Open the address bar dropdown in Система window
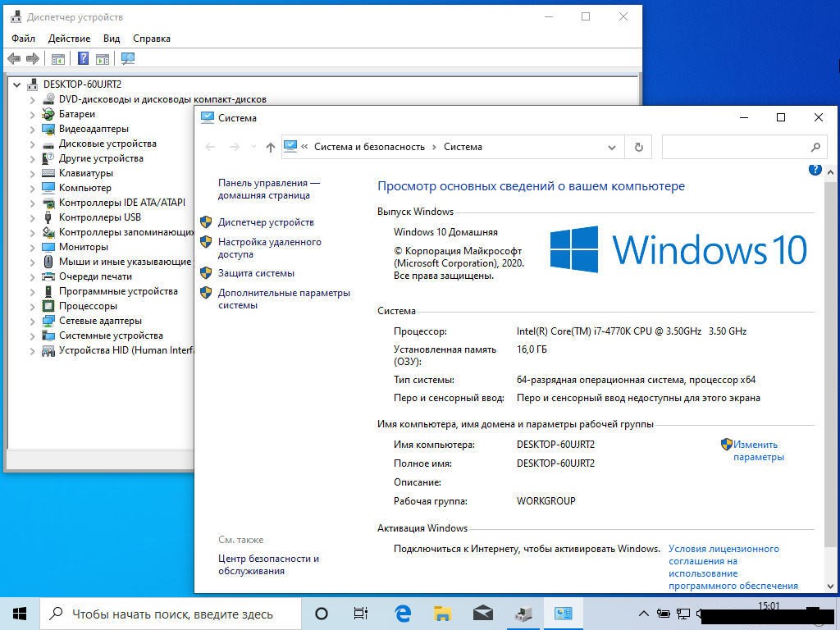This screenshot has height=630, width=840. coord(612,148)
